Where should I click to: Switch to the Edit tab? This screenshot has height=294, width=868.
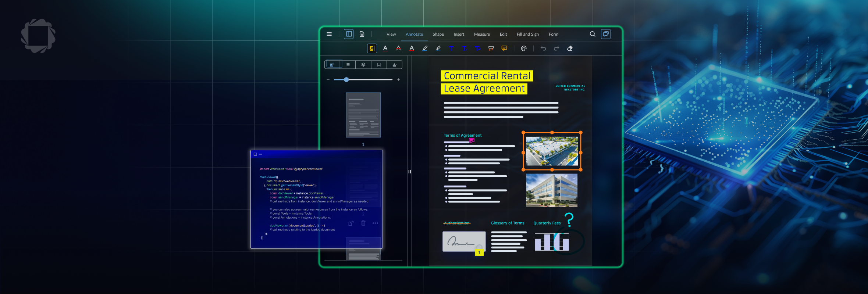pyautogui.click(x=503, y=34)
